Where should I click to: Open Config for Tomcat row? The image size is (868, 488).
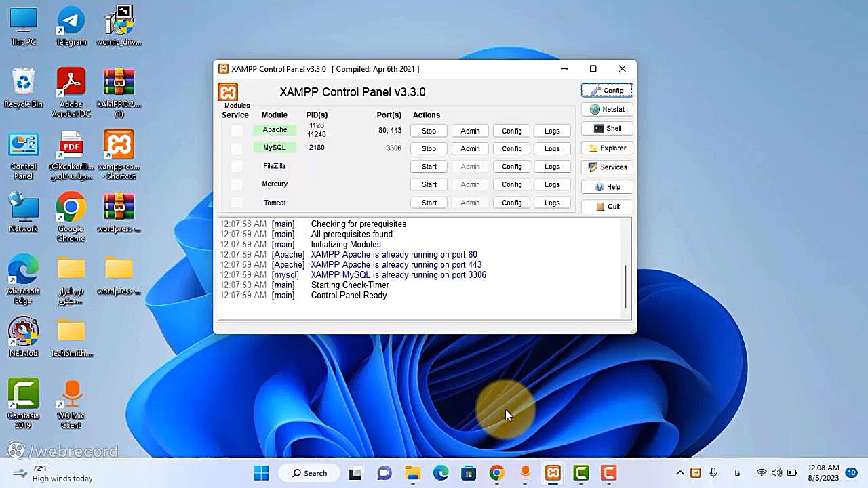click(x=512, y=203)
